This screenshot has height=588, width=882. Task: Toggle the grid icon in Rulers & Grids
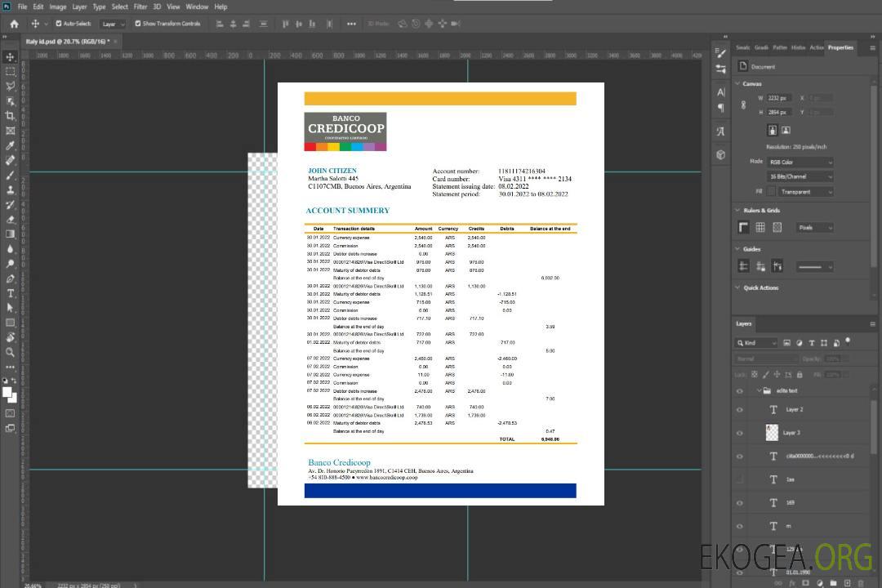(x=759, y=228)
